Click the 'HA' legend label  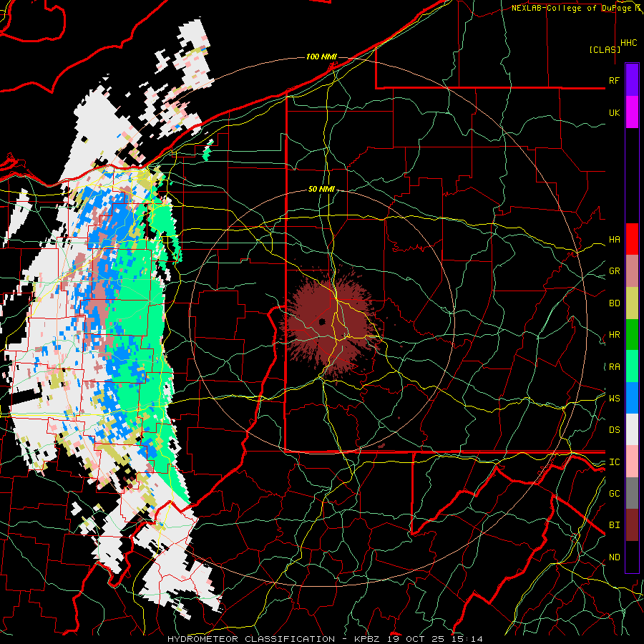(614, 239)
